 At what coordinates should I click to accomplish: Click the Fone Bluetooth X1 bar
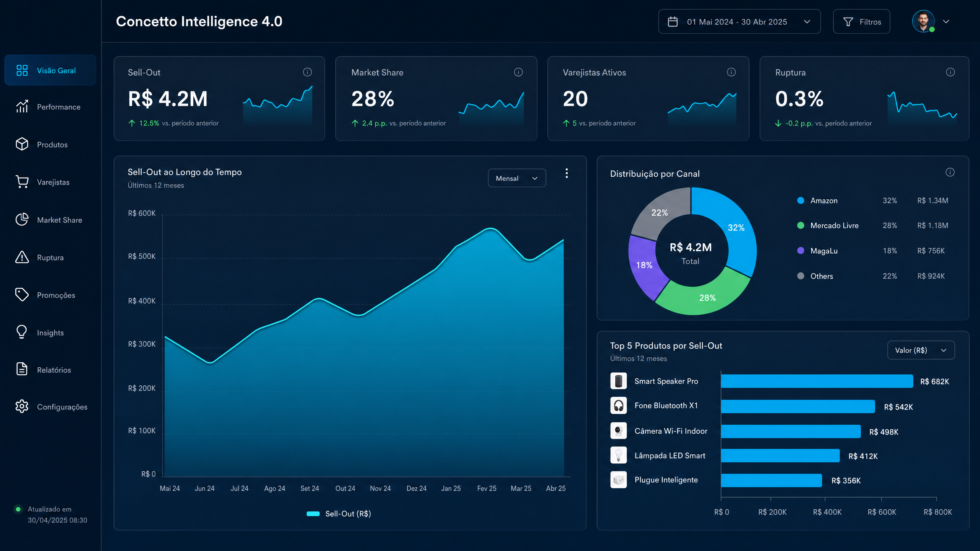798,406
